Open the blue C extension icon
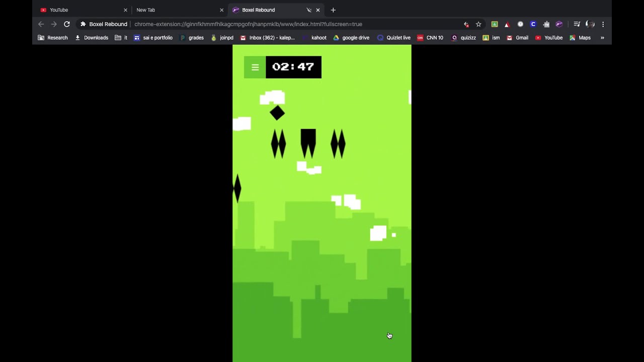Viewport: 644px width, 362px height. pyautogui.click(x=533, y=24)
